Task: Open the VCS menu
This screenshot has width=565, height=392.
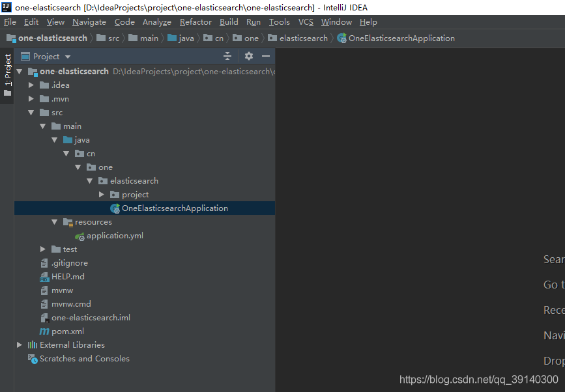Action: [306, 22]
